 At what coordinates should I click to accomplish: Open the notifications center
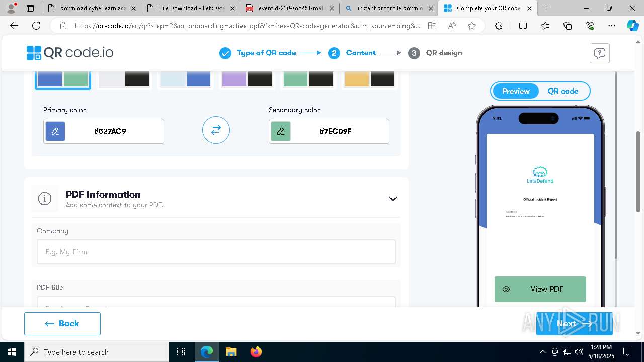point(627,352)
